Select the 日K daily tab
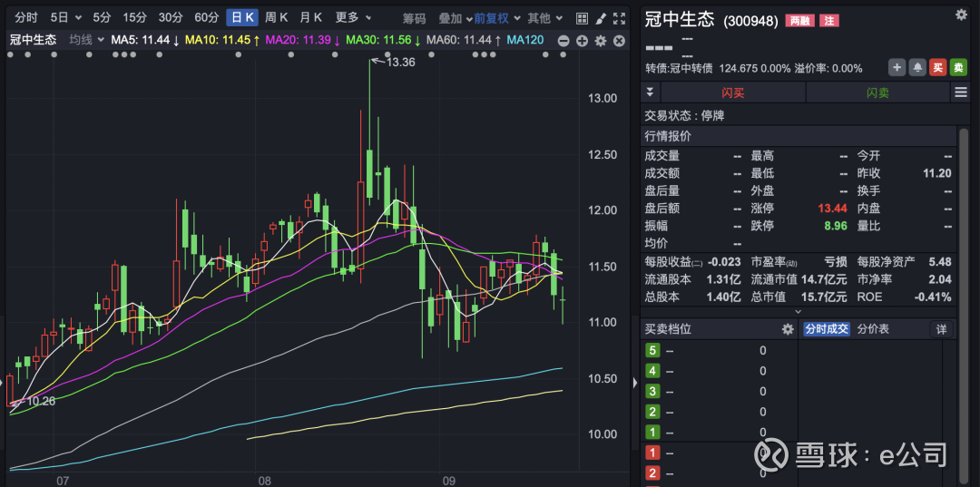Image resolution: width=980 pixels, height=487 pixels. (x=242, y=18)
